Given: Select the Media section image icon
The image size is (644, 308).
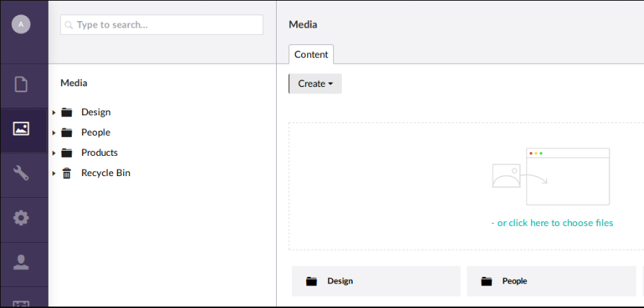Looking at the screenshot, I should (21, 129).
